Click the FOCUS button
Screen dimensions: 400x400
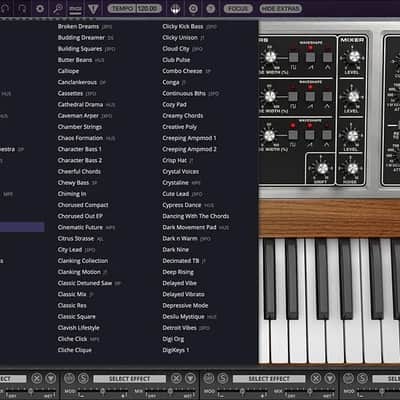coord(238,8)
